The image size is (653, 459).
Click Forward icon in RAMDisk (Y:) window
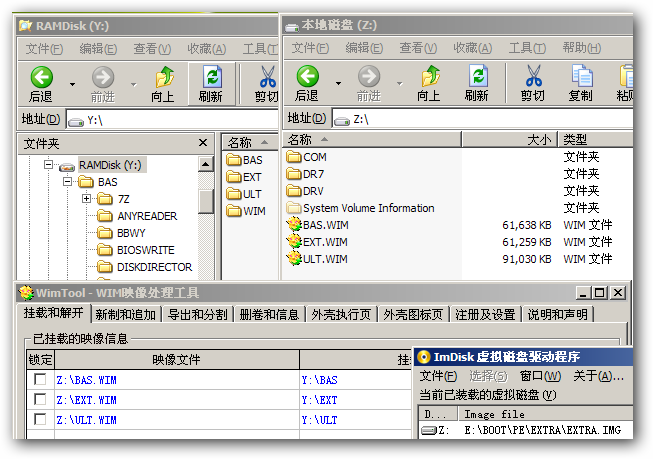click(102, 77)
